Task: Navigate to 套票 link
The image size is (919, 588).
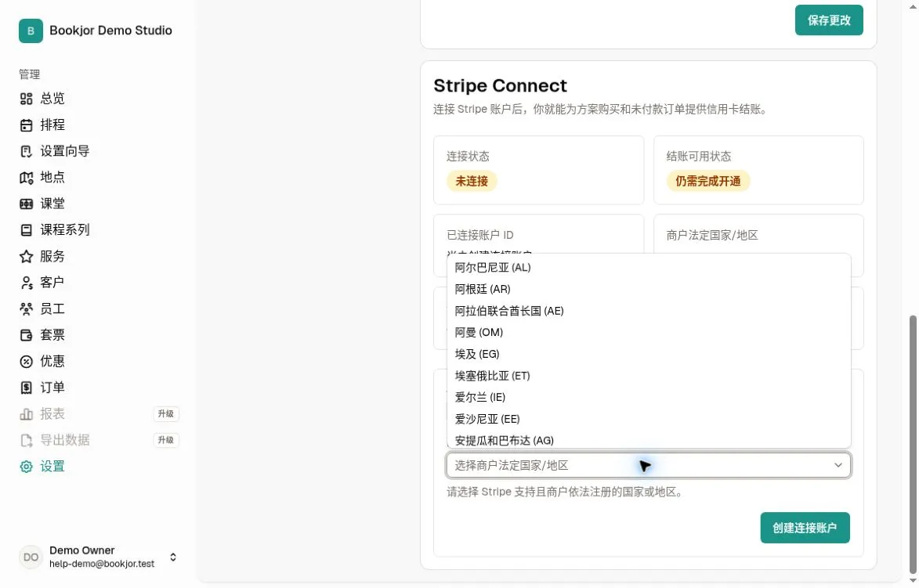Action: pyautogui.click(x=52, y=335)
